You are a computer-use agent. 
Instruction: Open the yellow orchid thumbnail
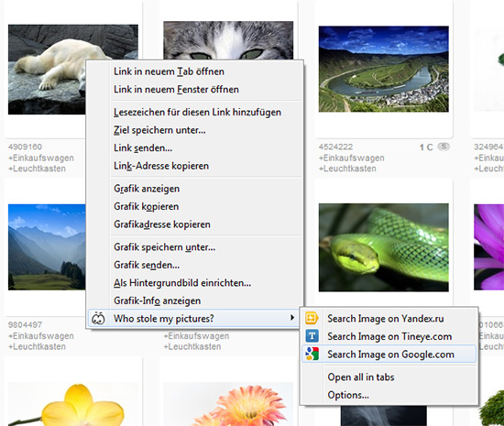[x=73, y=404]
